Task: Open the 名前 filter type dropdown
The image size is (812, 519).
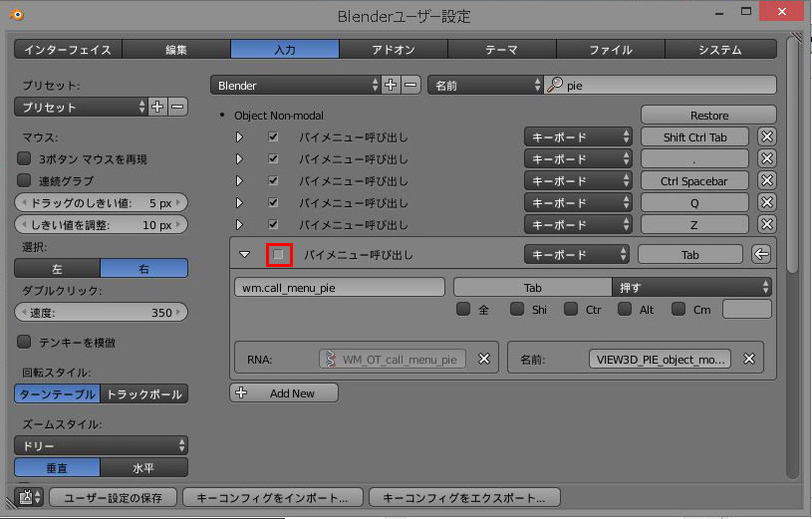Action: coord(485,85)
